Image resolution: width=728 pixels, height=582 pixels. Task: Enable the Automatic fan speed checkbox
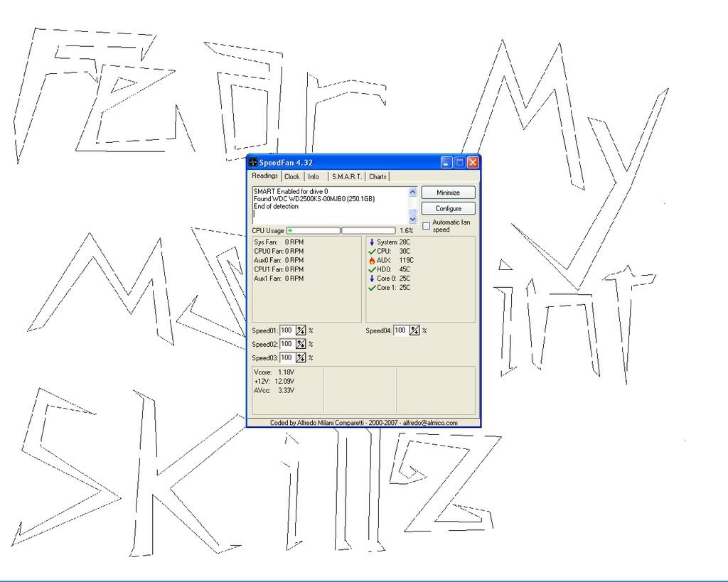click(x=427, y=226)
